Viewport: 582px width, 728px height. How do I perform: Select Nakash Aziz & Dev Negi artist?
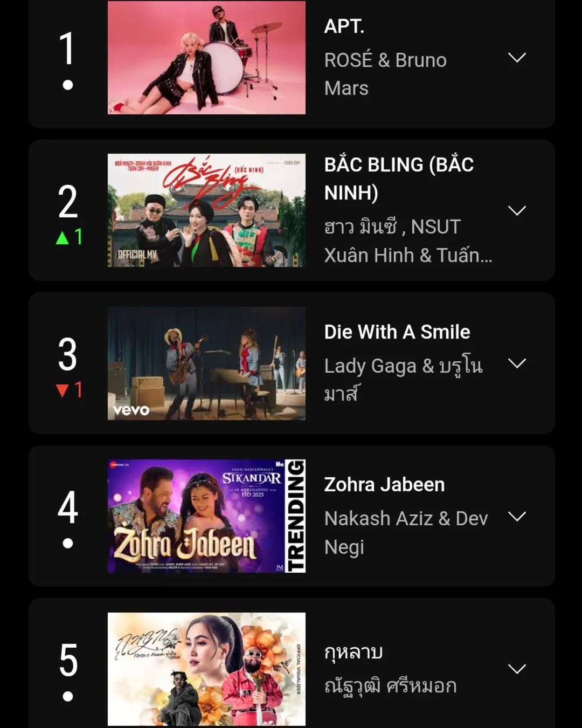pos(406,532)
